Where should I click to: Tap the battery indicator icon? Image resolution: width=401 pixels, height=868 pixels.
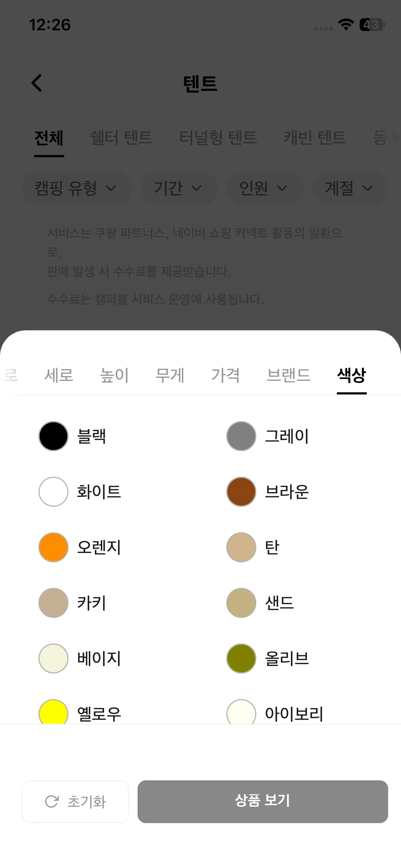pos(372,25)
